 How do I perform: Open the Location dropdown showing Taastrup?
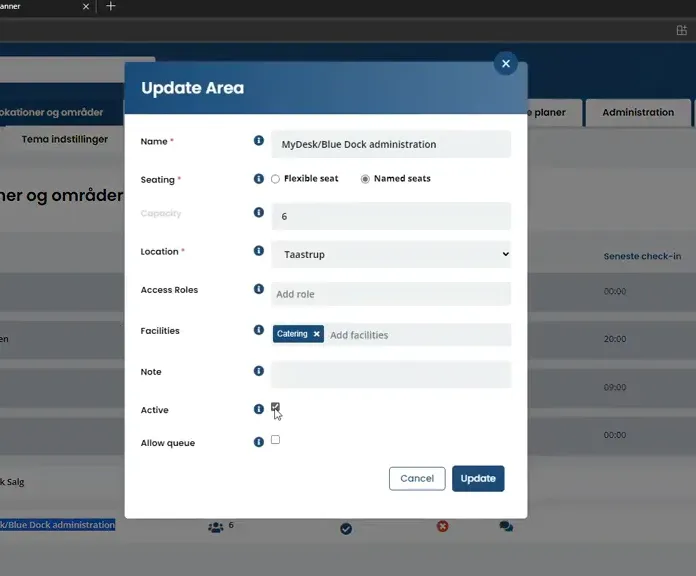[391, 254]
